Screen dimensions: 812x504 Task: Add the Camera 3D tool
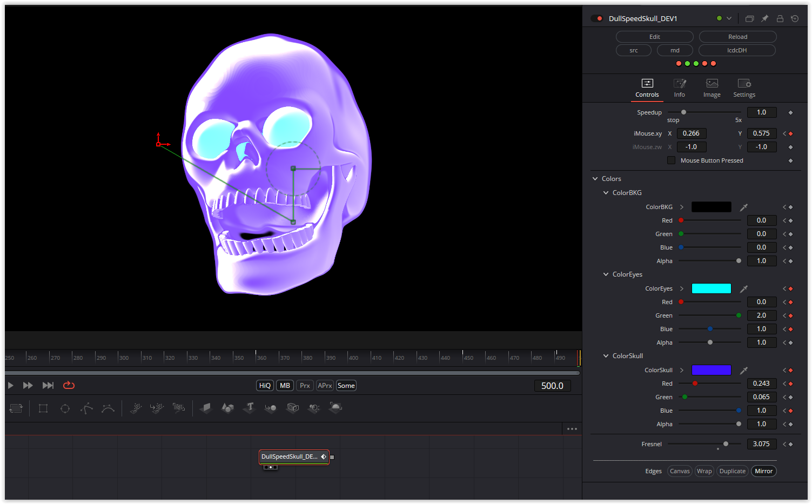point(292,408)
